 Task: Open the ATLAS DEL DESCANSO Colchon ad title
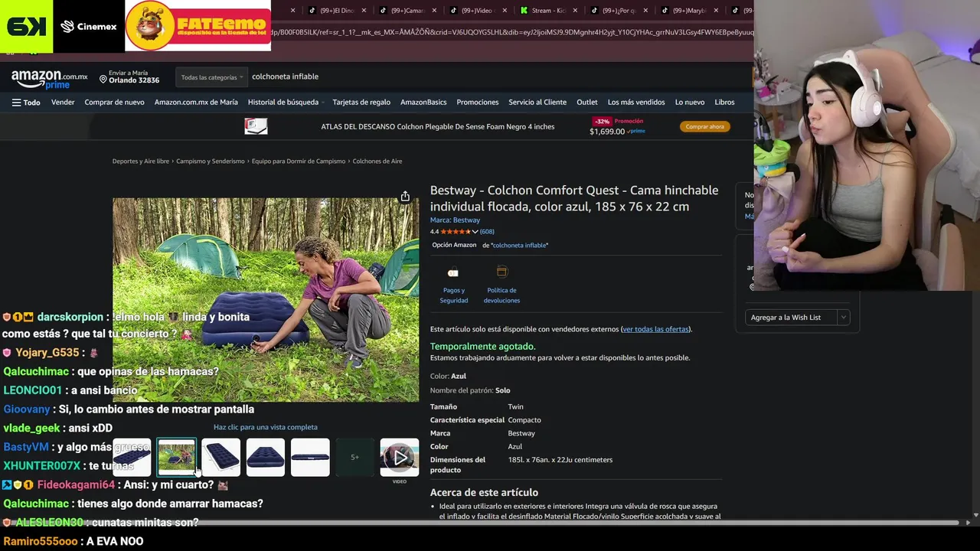pos(438,126)
